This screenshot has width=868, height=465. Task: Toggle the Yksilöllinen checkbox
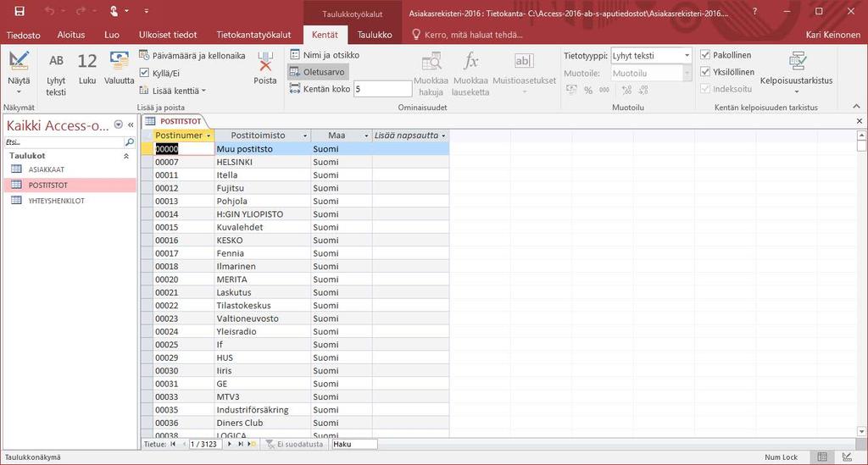pos(705,72)
